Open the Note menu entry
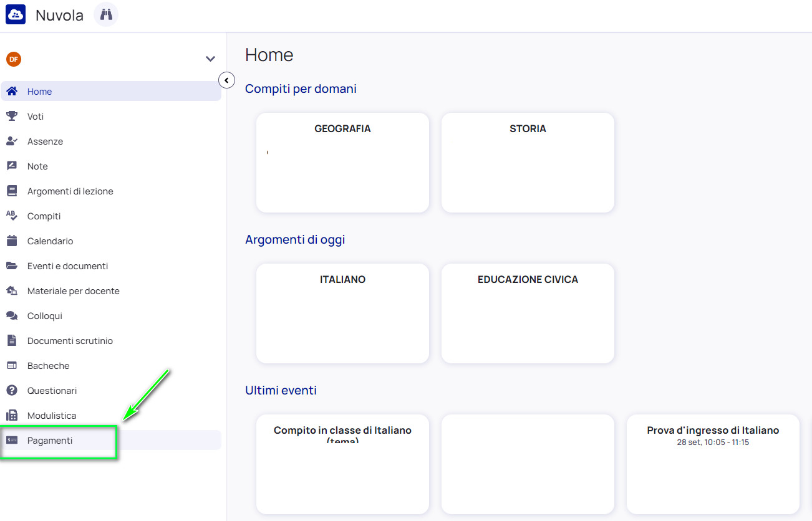 point(111,166)
